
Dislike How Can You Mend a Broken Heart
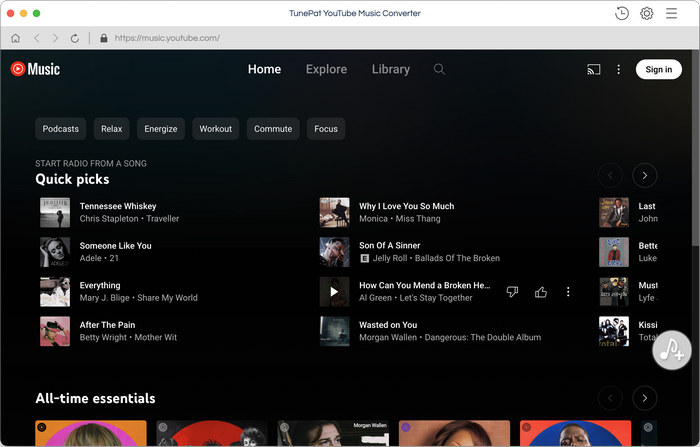pyautogui.click(x=512, y=292)
